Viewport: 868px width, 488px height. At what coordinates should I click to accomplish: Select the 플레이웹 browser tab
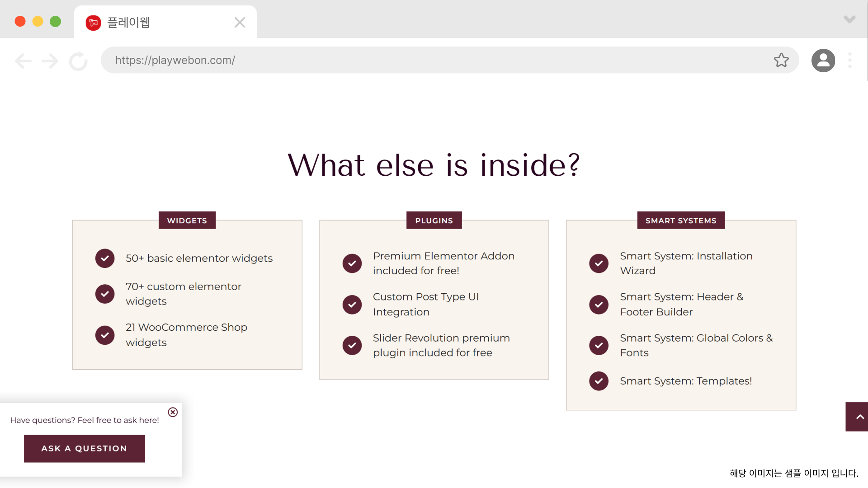(165, 22)
